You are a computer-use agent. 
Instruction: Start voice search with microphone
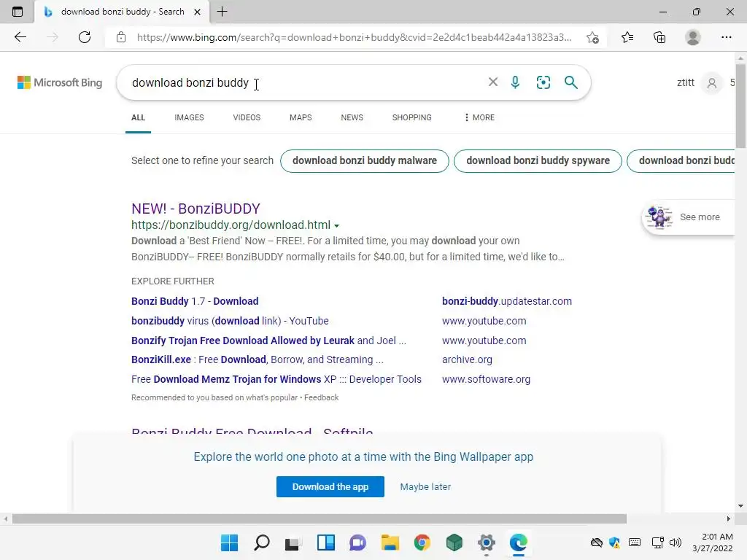tap(516, 82)
